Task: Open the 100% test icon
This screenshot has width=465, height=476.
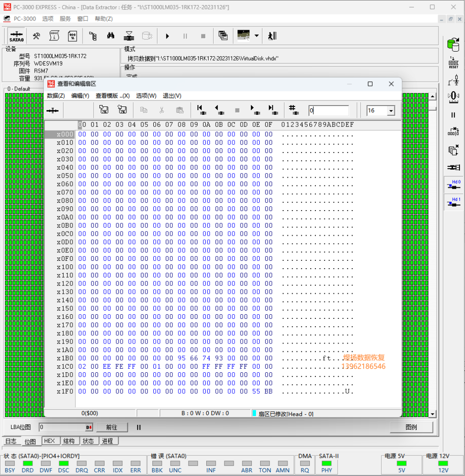Action: click(x=72, y=36)
